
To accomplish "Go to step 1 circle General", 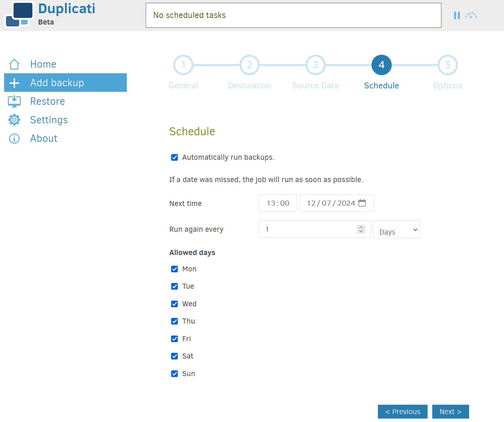I will [183, 65].
